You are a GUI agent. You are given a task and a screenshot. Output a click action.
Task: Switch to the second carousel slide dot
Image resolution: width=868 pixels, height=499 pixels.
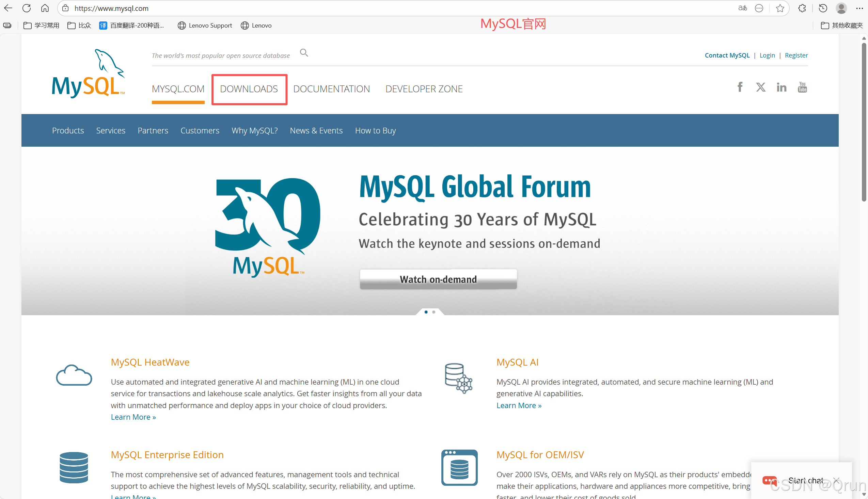tap(433, 312)
